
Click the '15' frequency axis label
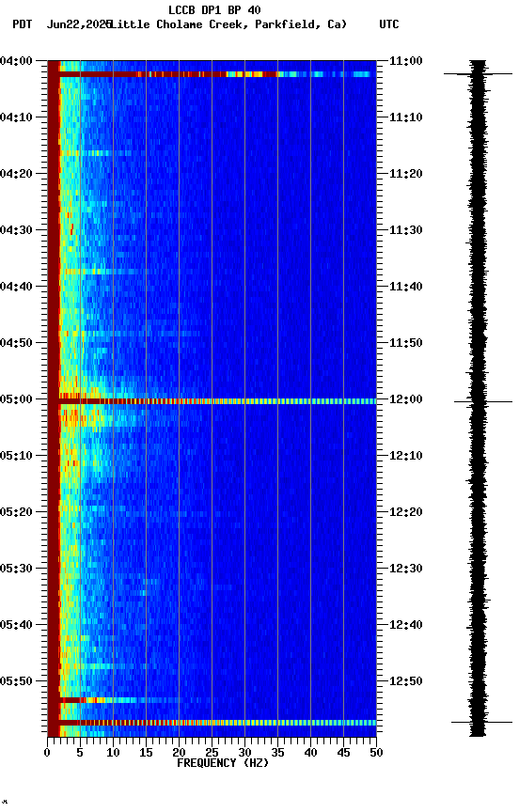pos(146,753)
